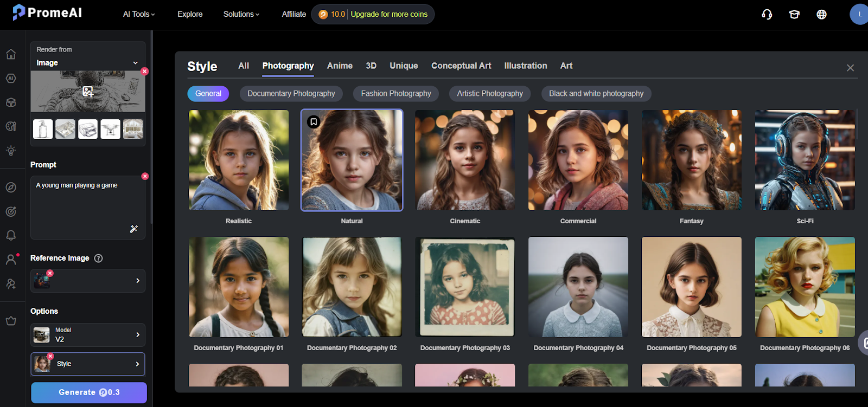Open the paint palette icon in the sidebar
The height and width of the screenshot is (407, 868).
[x=11, y=126]
